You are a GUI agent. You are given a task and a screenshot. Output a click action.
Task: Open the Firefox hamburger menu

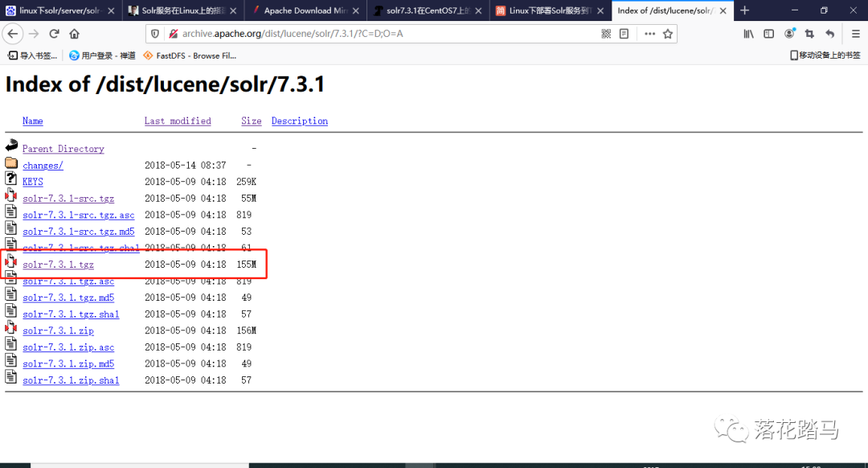point(856,34)
